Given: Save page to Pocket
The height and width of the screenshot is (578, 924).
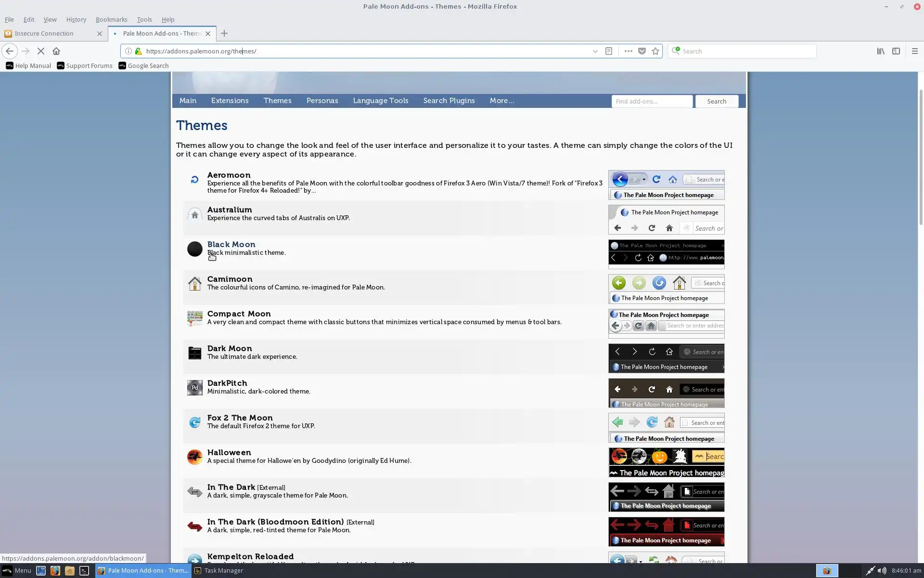Looking at the screenshot, I should click(642, 51).
